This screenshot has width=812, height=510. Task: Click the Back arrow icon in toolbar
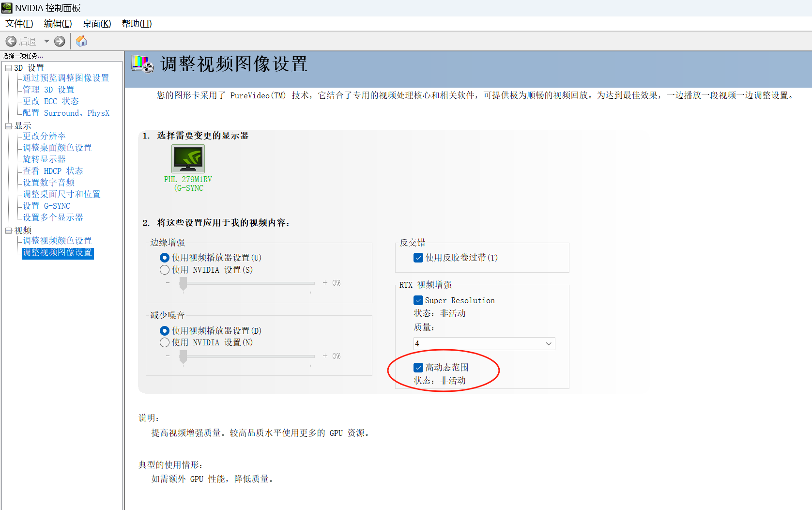[11, 42]
